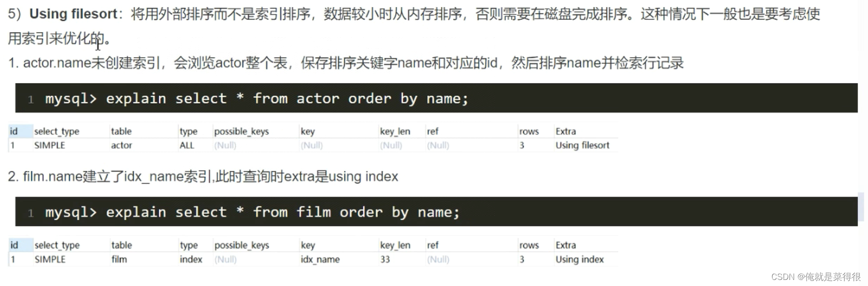Click the 'SIMPLE' cell in the actor row

(x=50, y=146)
